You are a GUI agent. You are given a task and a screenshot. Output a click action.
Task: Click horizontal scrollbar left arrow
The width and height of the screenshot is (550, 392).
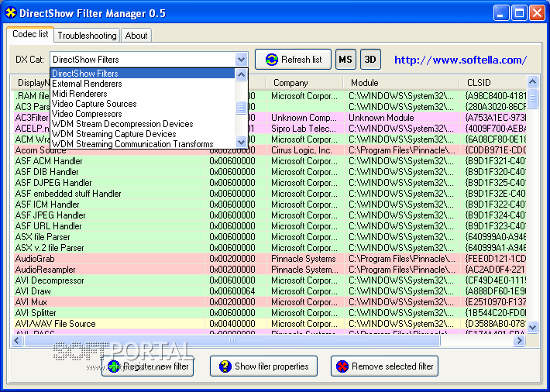(x=17, y=340)
